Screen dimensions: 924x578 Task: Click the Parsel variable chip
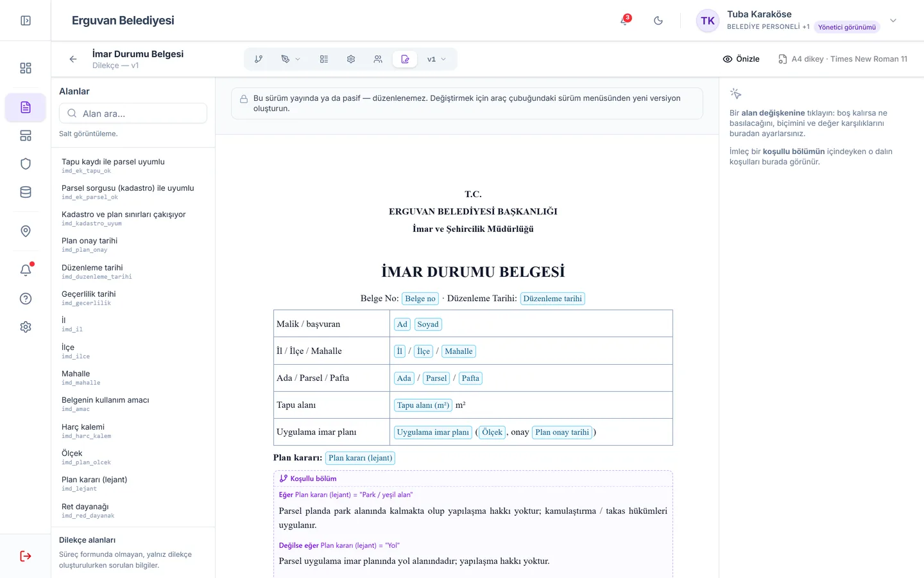pyautogui.click(x=436, y=378)
